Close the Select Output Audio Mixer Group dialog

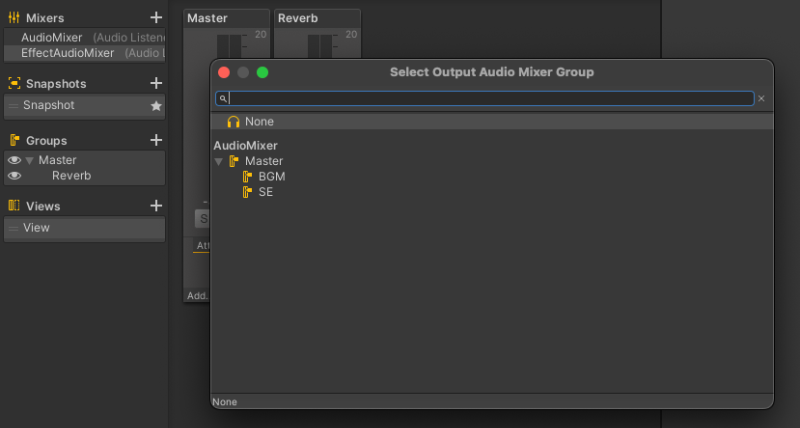point(224,72)
